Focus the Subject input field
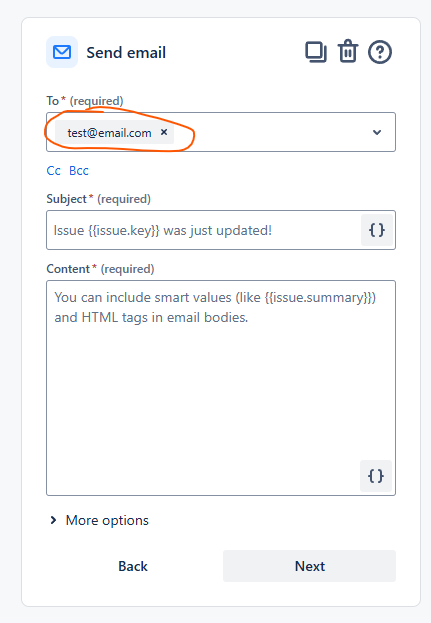This screenshot has width=431, height=623. (203, 230)
